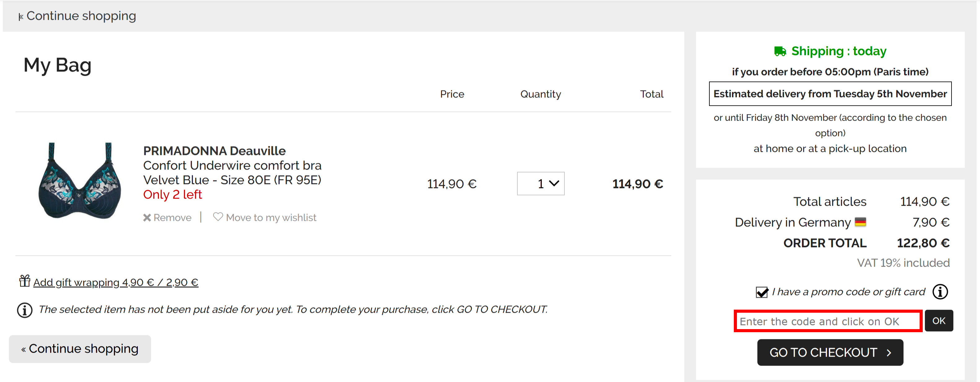Click the quantity dropdown chevron arrow
The image size is (980, 382).
click(554, 183)
